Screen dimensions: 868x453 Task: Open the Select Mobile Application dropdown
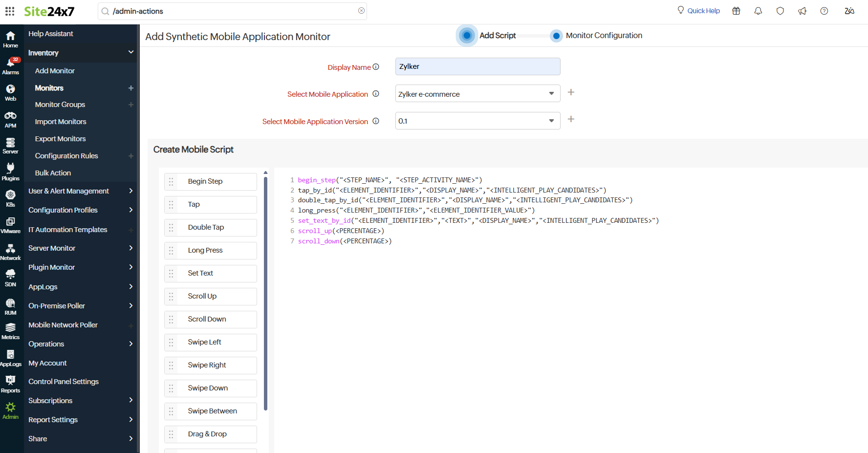(x=477, y=93)
